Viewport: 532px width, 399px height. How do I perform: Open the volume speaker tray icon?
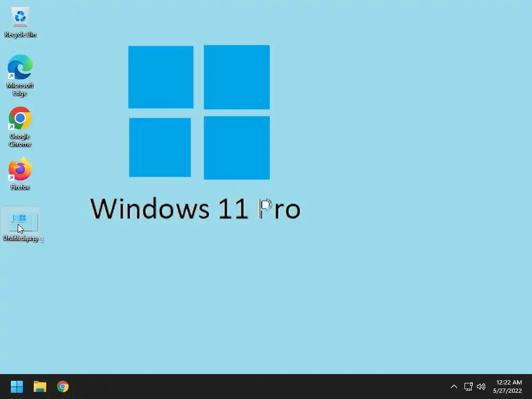pos(481,387)
